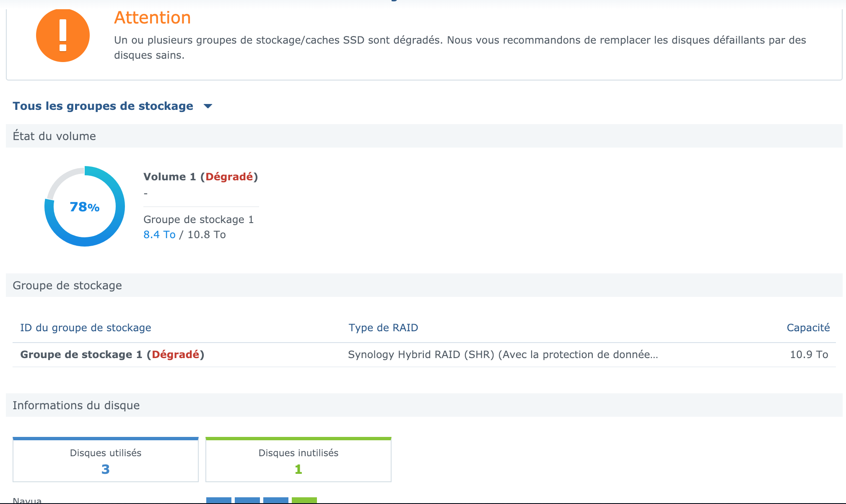Click the first blue disk slot square
Screen dimensions: 846x504
click(x=219, y=500)
